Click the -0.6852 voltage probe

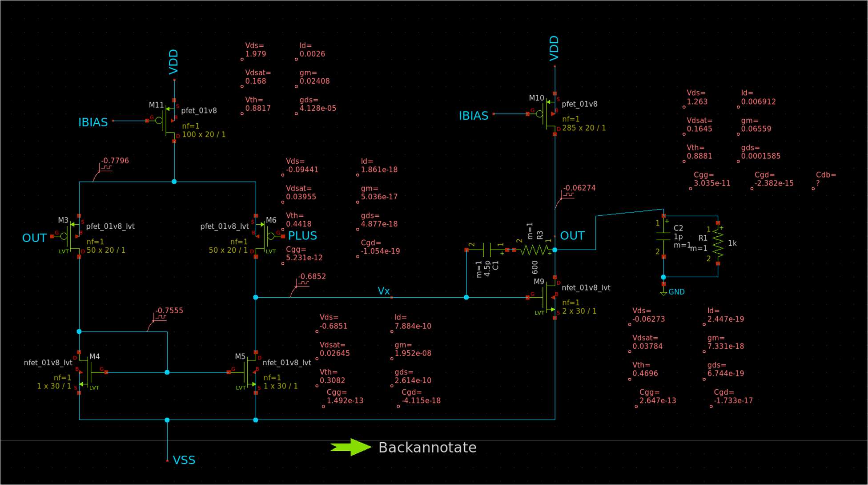(312, 276)
